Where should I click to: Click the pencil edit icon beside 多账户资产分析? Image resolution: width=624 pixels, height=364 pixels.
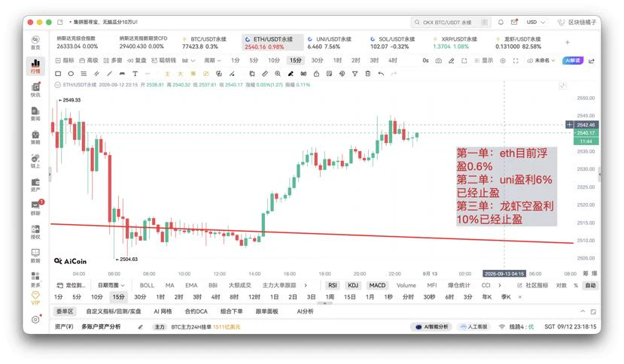(x=140, y=327)
